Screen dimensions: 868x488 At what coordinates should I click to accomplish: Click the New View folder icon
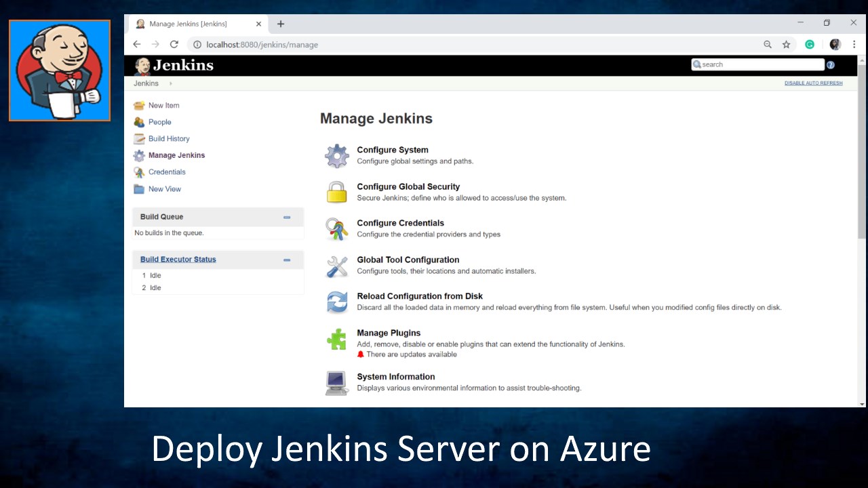[x=139, y=189]
